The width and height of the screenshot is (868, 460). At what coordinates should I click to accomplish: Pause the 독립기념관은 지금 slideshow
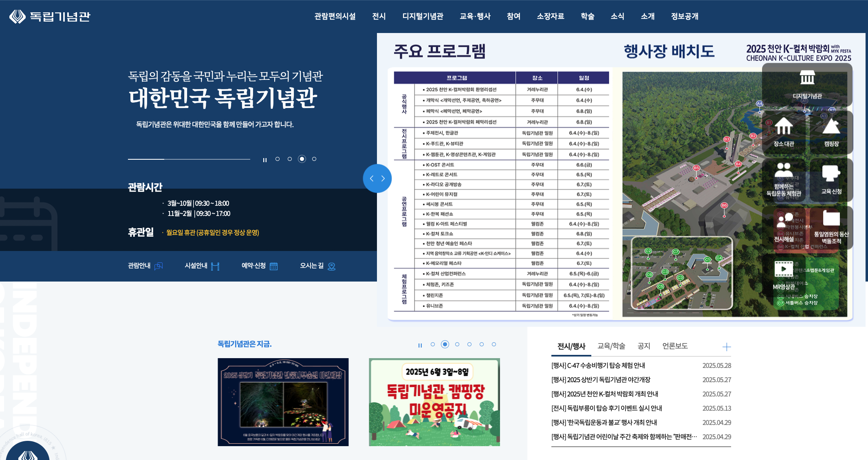[x=420, y=346]
